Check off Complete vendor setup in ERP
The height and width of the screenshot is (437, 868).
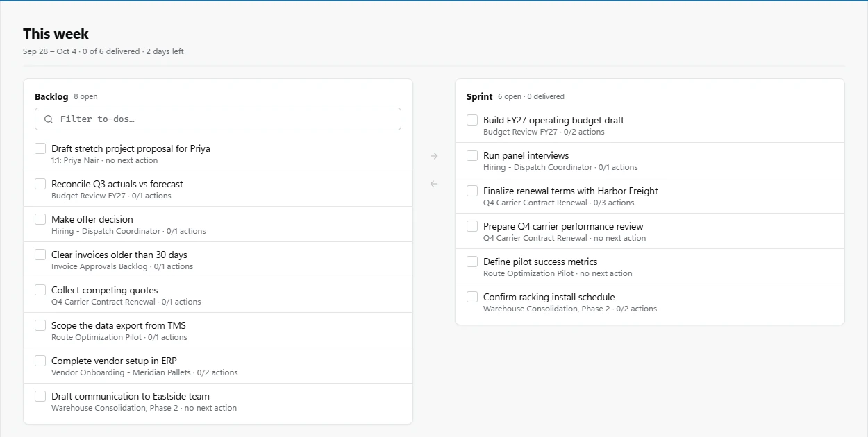point(40,361)
